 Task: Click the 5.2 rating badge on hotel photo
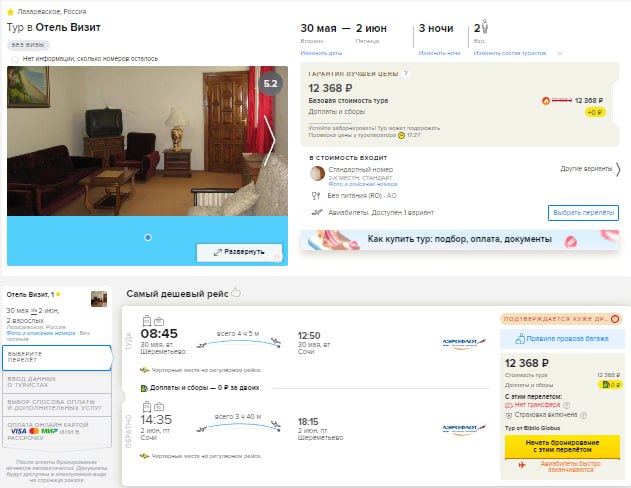click(270, 84)
